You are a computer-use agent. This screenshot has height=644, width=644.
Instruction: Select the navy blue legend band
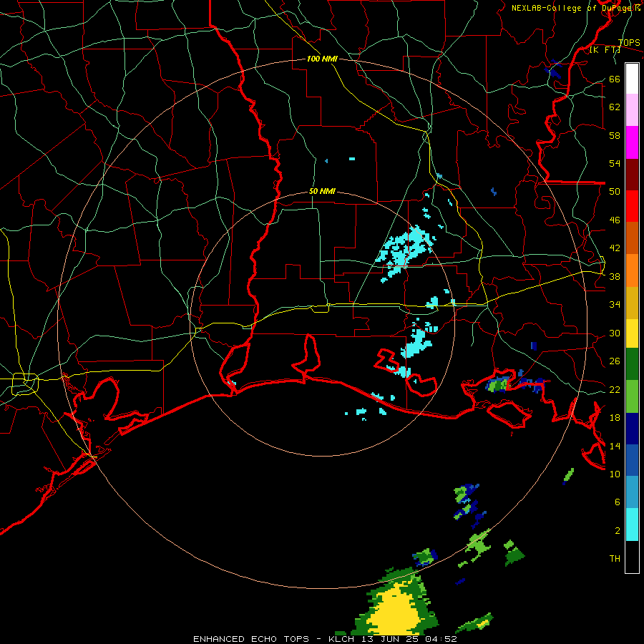click(632, 429)
